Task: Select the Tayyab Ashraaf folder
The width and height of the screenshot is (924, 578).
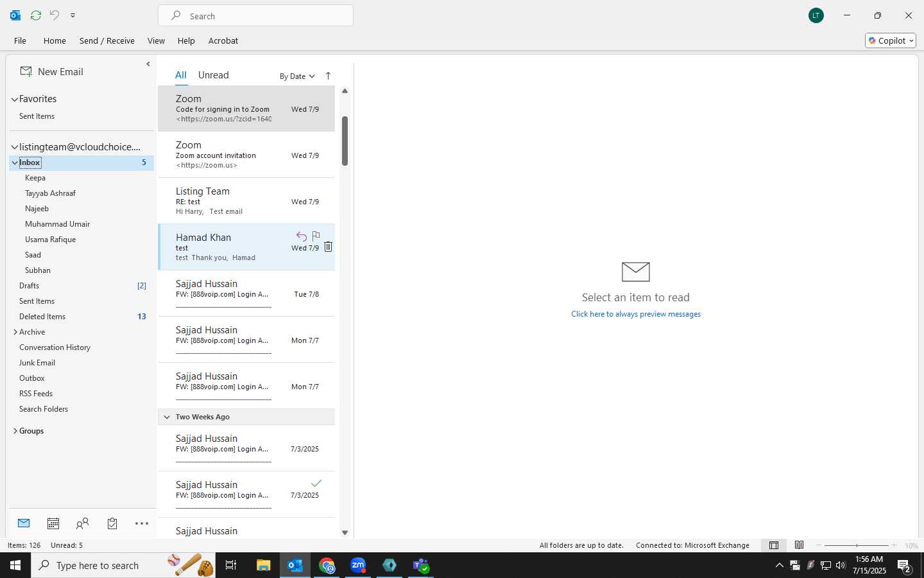Action: pos(50,193)
